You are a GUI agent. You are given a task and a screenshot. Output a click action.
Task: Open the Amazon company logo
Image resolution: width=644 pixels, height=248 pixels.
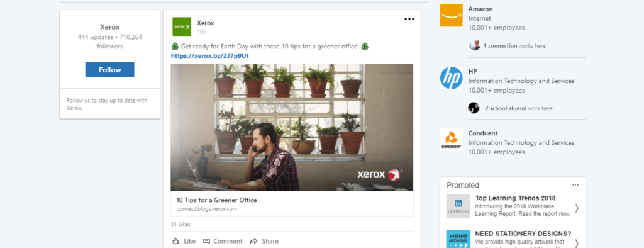(x=451, y=16)
